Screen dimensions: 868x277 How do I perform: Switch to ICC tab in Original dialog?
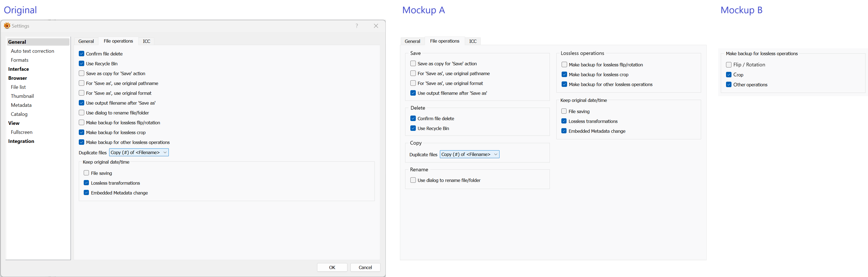point(146,41)
